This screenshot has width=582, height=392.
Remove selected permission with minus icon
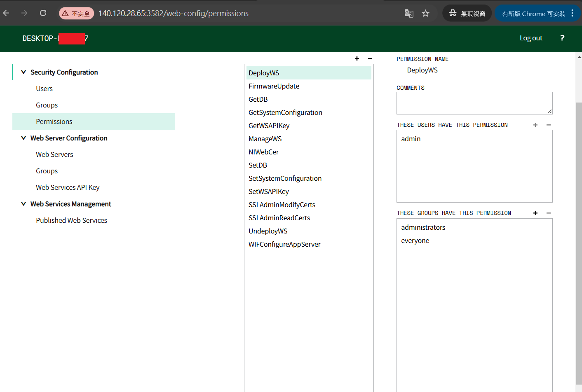[x=370, y=58]
